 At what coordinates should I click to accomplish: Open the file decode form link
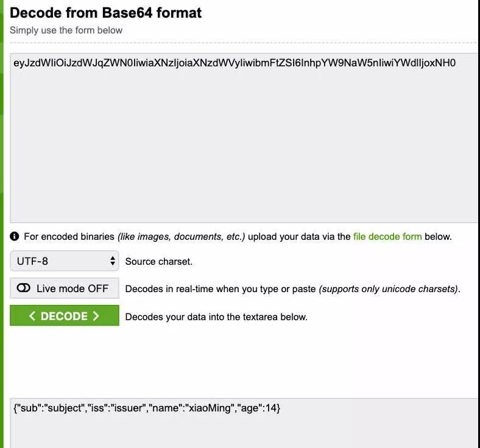point(387,236)
